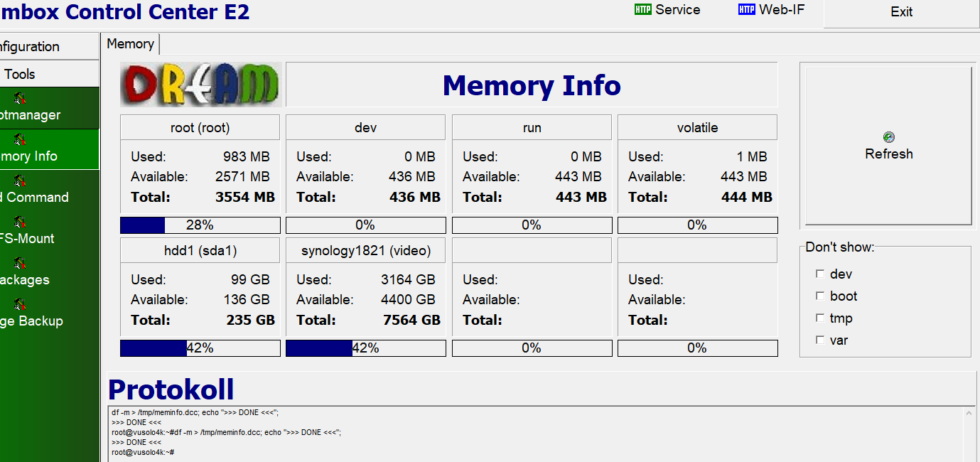The height and width of the screenshot is (462, 980).
Task: Expand the Configuration sidebar section
Action: click(43, 47)
